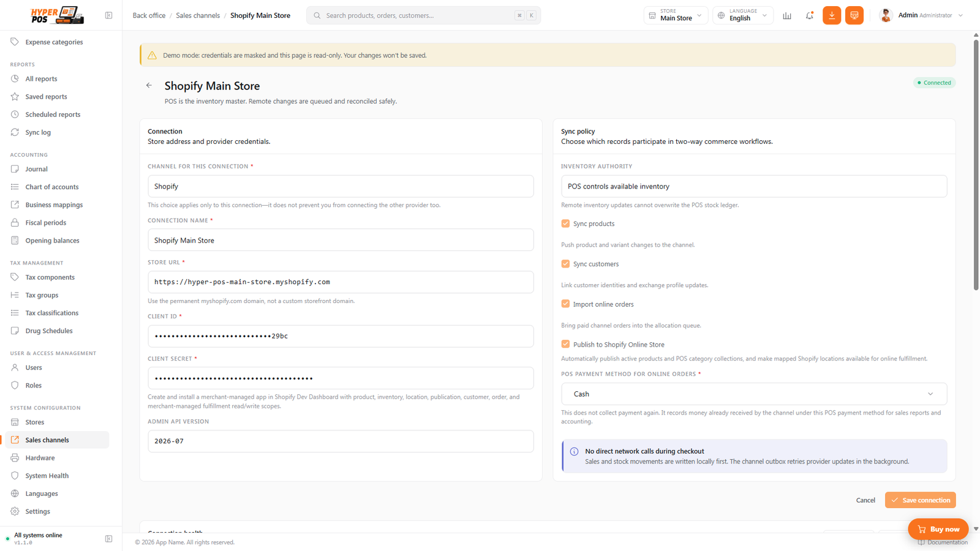Image resolution: width=980 pixels, height=551 pixels.
Task: Toggle Import online orders checkbox
Action: point(565,304)
